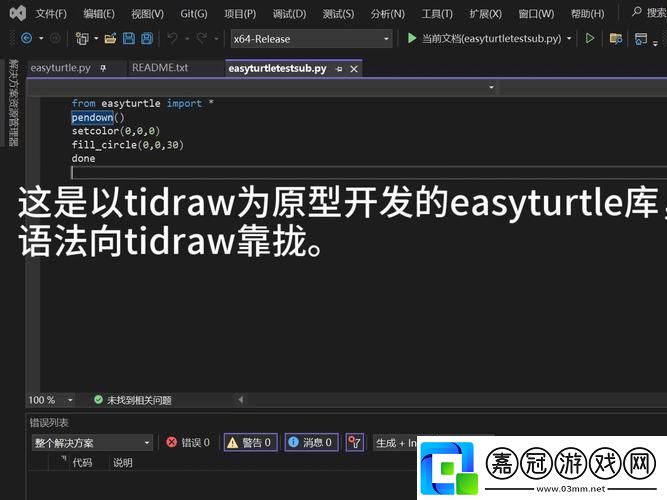Click the pin icon on easyturtle.py tab

coord(103,68)
